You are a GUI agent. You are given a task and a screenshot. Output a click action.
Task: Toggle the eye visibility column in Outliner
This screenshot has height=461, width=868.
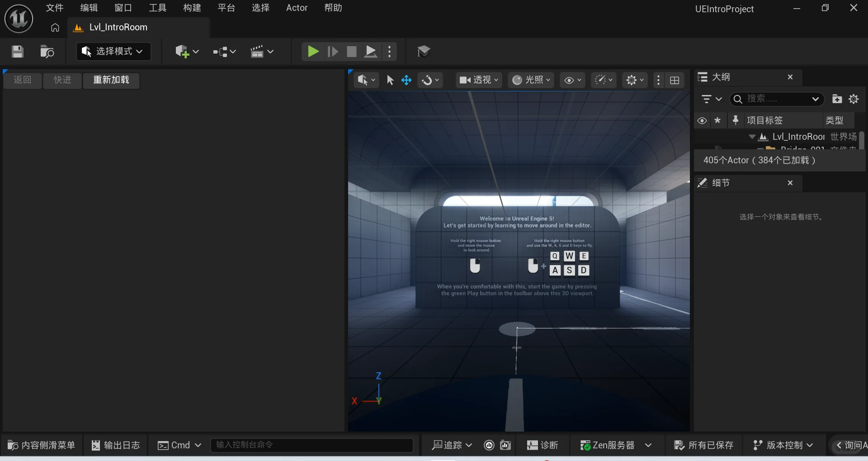pyautogui.click(x=702, y=121)
